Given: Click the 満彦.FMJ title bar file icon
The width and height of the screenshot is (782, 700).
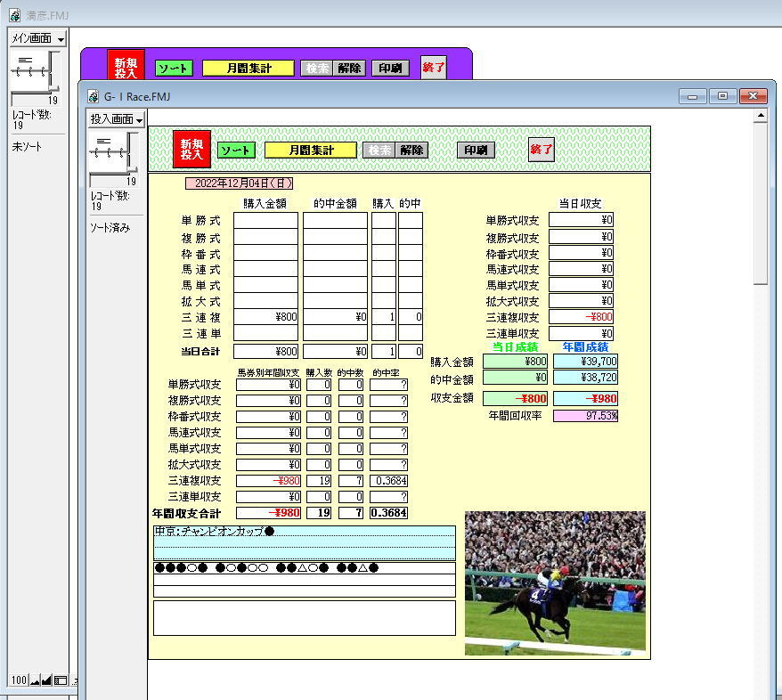Looking at the screenshot, I should tap(15, 15).
